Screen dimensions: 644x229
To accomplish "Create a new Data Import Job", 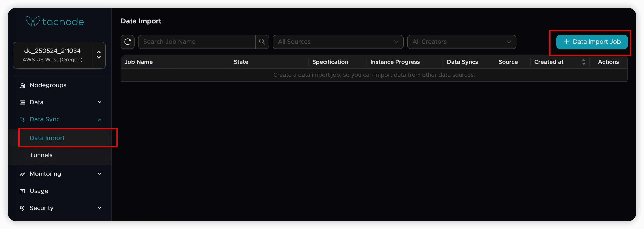I will (592, 42).
